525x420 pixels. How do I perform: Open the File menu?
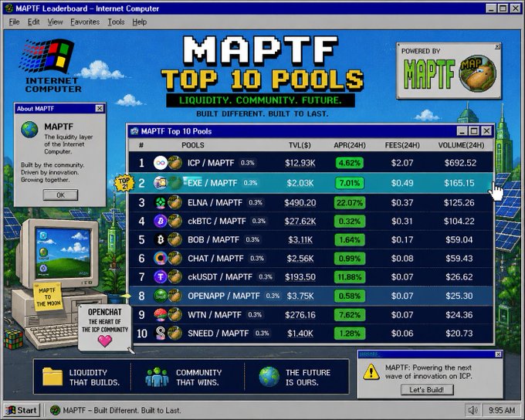(x=14, y=22)
